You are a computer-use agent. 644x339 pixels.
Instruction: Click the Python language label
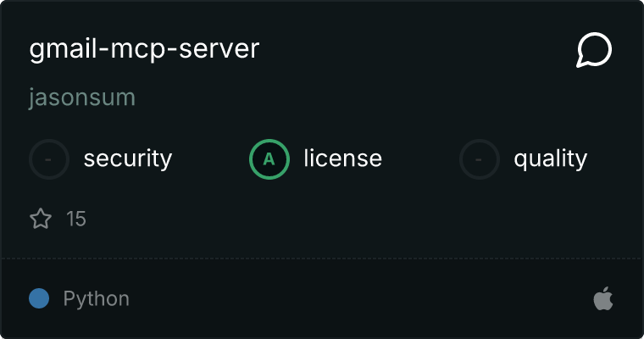click(x=96, y=299)
